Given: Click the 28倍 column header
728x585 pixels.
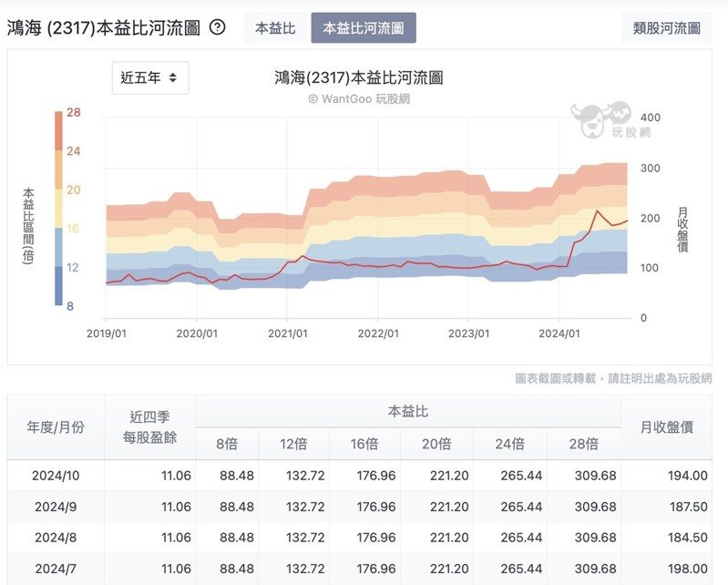Looking at the screenshot, I should [x=584, y=444].
